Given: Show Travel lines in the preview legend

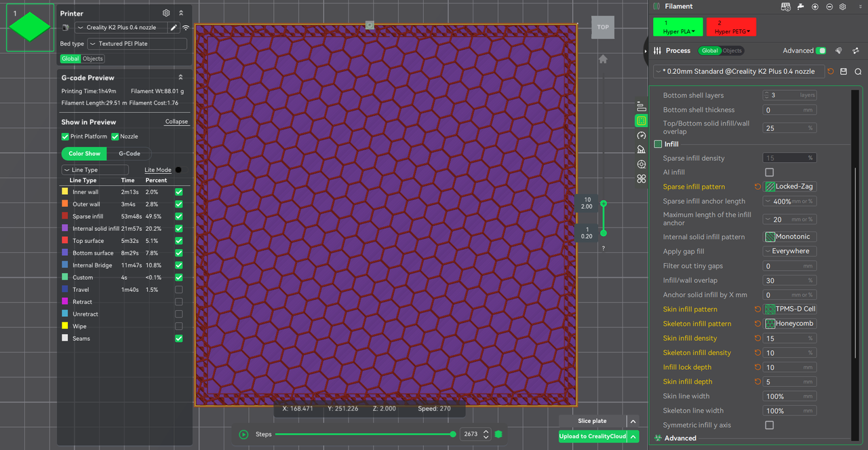Looking at the screenshot, I should [178, 290].
